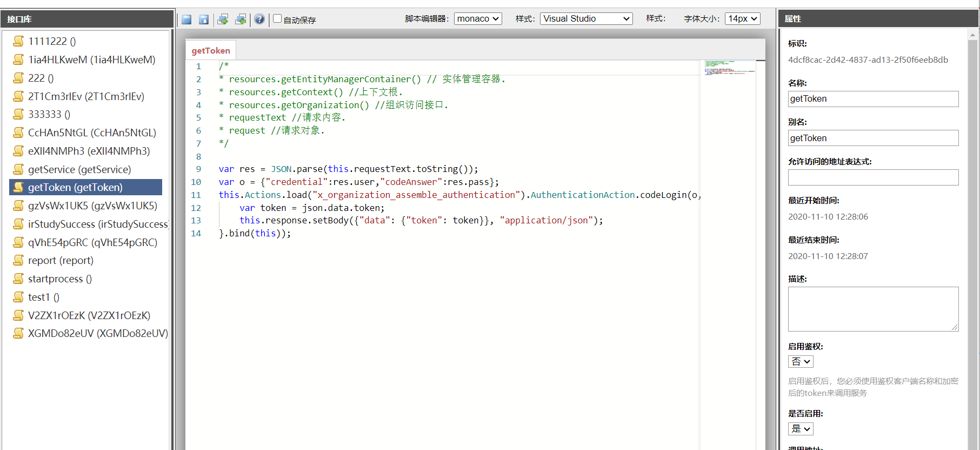
Task: Click the 描述 description text area
Action: point(873,309)
